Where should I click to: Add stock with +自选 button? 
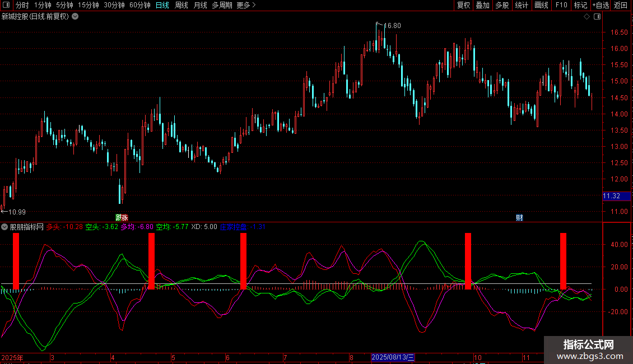click(x=601, y=5)
